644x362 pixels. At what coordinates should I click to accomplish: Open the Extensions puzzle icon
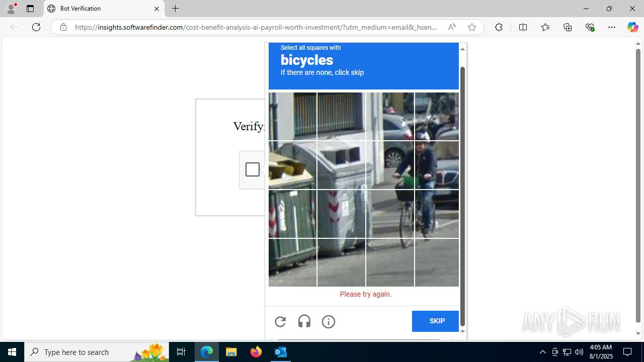[499, 27]
